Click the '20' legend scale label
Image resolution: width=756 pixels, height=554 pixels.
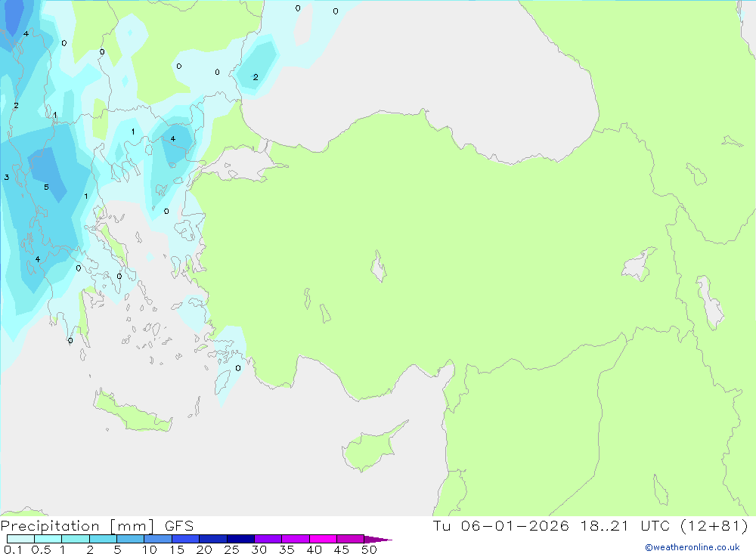[x=204, y=549]
